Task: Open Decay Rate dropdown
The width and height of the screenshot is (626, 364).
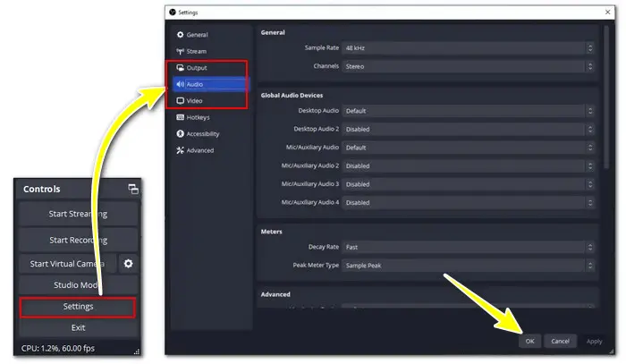Action: pyautogui.click(x=468, y=247)
